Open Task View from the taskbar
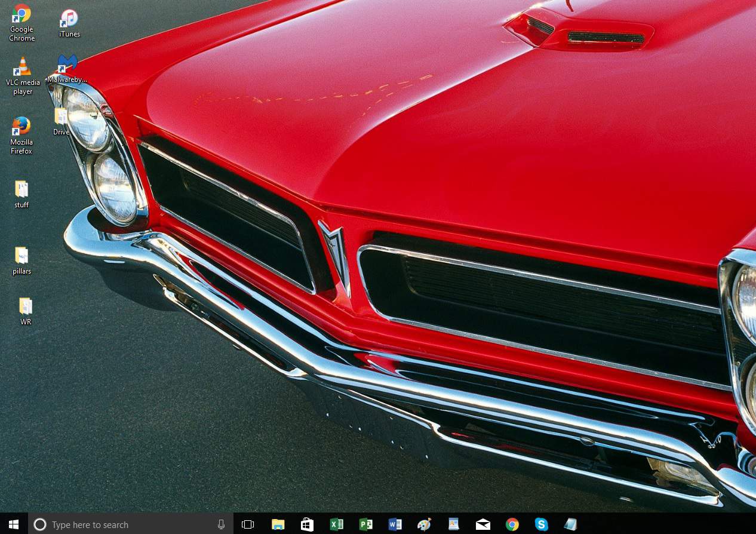This screenshot has width=756, height=534. (248, 524)
